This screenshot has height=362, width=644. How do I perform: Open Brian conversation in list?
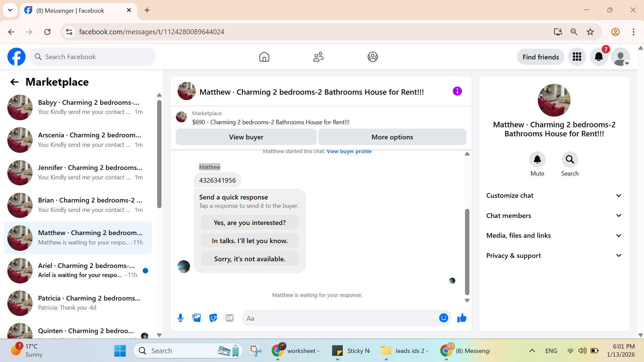pos(78,205)
